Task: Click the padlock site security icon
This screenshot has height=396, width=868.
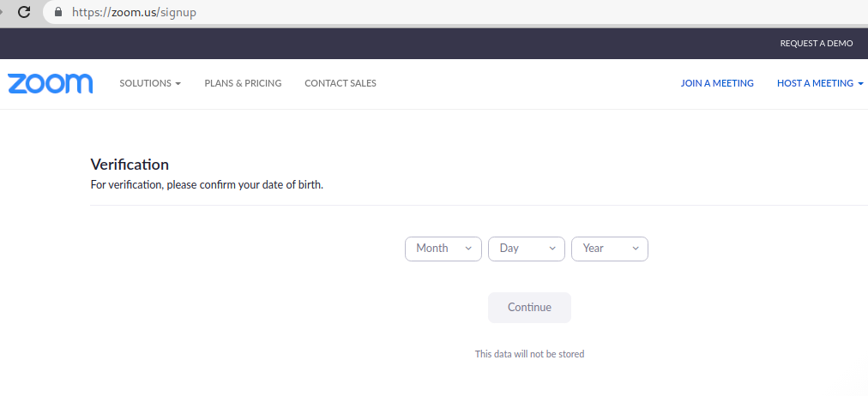Action: (58, 12)
